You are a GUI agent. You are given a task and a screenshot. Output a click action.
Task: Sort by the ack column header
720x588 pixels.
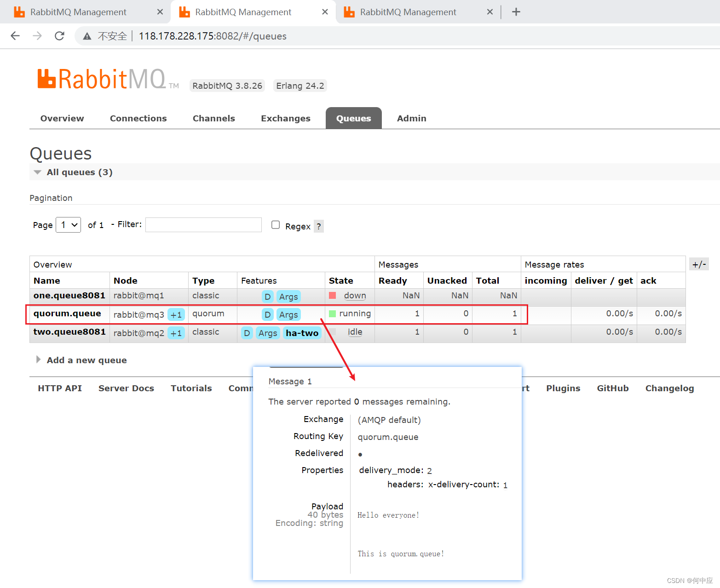(x=648, y=280)
